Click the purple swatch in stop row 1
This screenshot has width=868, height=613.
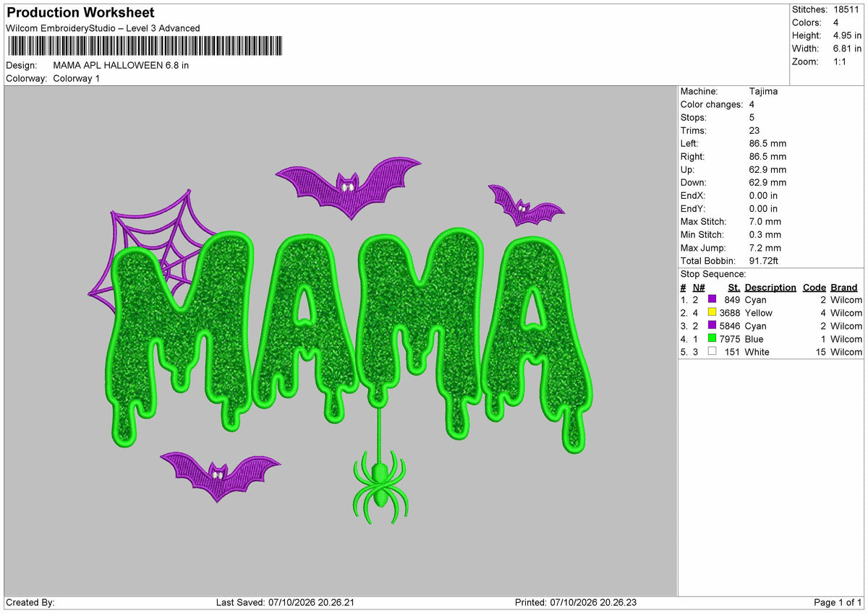[x=712, y=300]
